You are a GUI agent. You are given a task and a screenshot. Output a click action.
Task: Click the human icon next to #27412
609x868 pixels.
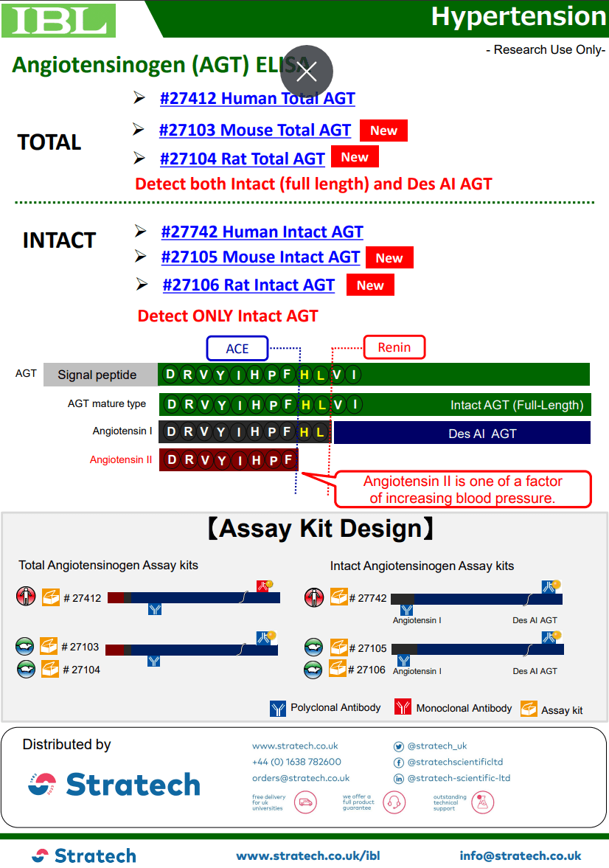[x=26, y=597]
